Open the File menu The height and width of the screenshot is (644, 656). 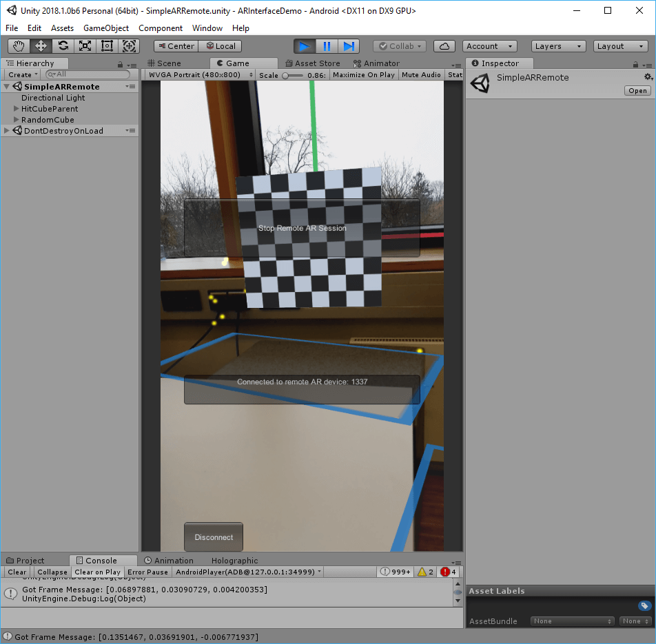[x=12, y=28]
